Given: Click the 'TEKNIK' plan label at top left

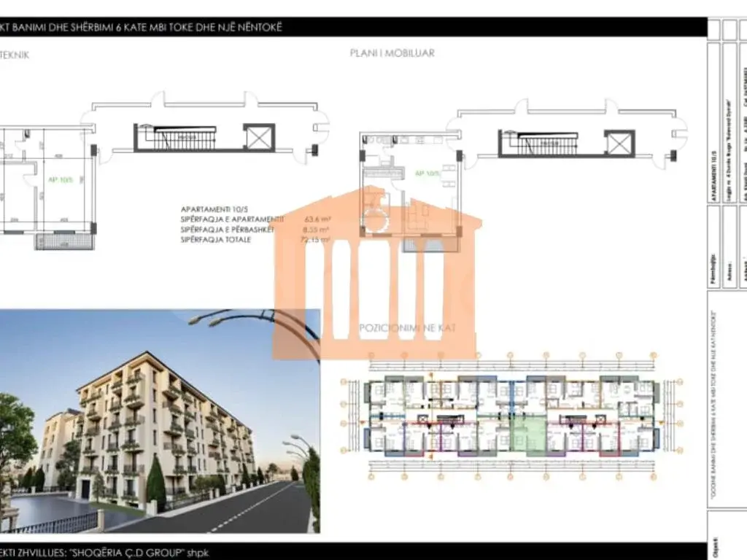Looking at the screenshot, I should [x=15, y=55].
